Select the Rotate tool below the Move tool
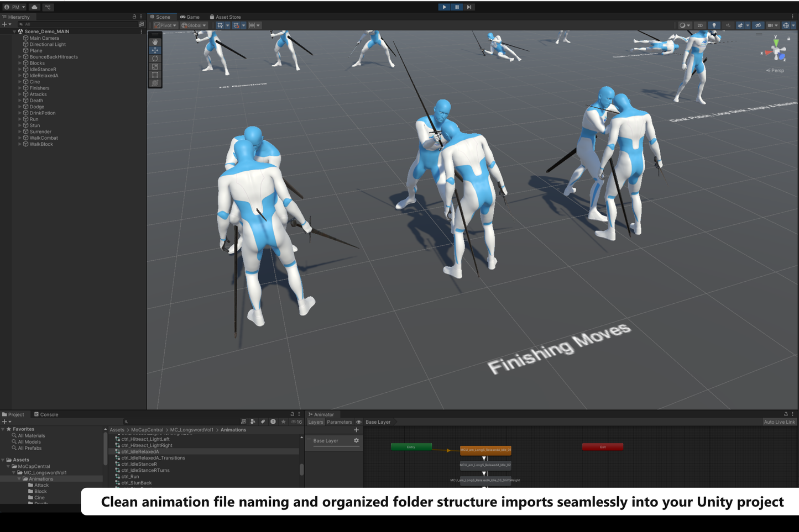 [x=155, y=59]
